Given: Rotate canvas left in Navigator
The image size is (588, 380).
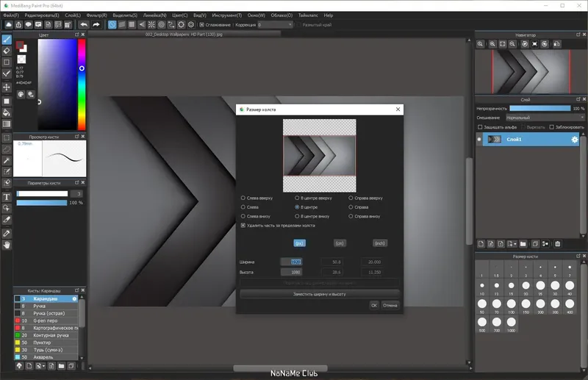Looking at the screenshot, I should (525, 44).
